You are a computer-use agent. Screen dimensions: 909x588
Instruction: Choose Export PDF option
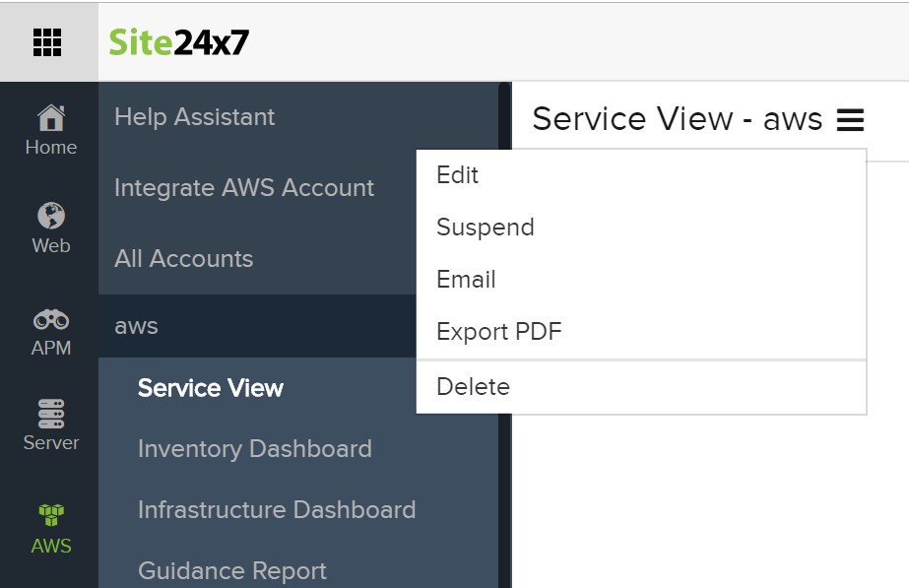[x=498, y=332]
